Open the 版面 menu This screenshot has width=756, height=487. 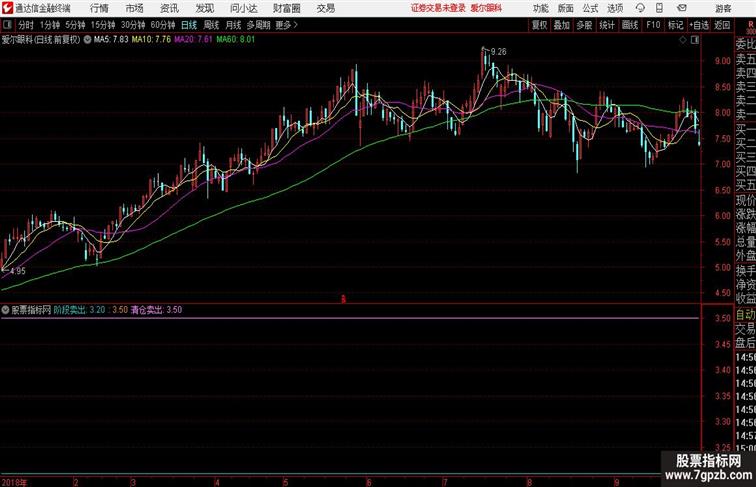tap(566, 8)
